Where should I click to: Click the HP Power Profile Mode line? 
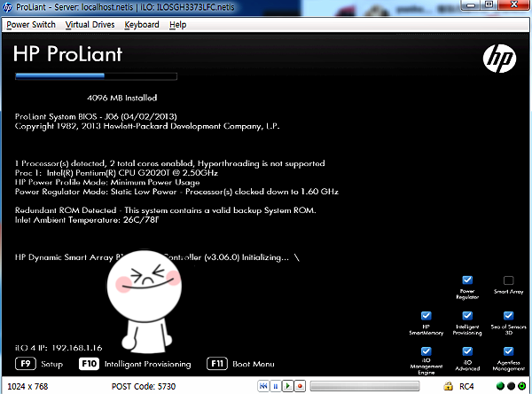click(x=107, y=183)
